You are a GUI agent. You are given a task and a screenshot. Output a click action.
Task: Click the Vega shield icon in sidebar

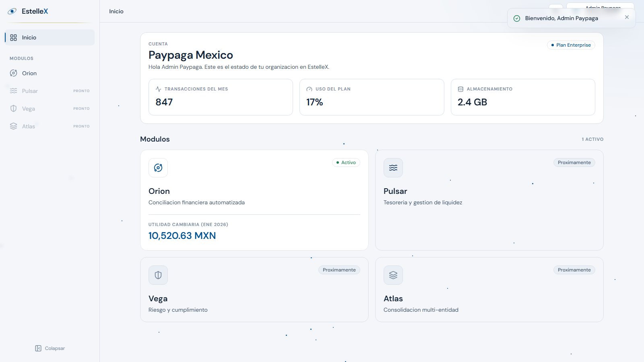pyautogui.click(x=13, y=109)
